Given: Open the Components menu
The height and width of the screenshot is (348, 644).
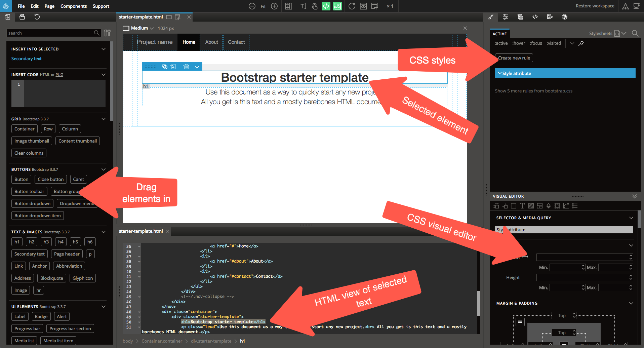Looking at the screenshot, I should click(74, 6).
